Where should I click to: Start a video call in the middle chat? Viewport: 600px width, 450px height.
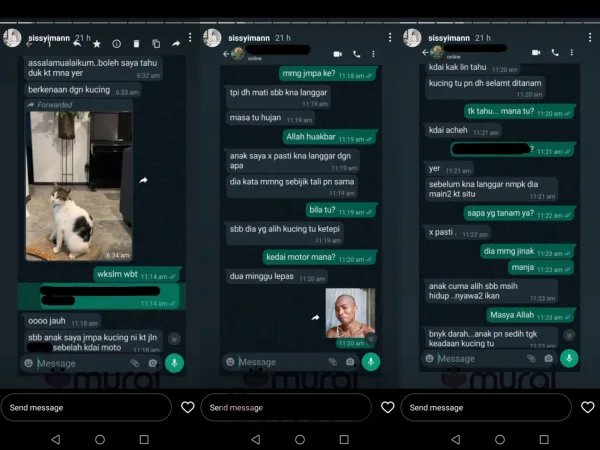coord(337,53)
